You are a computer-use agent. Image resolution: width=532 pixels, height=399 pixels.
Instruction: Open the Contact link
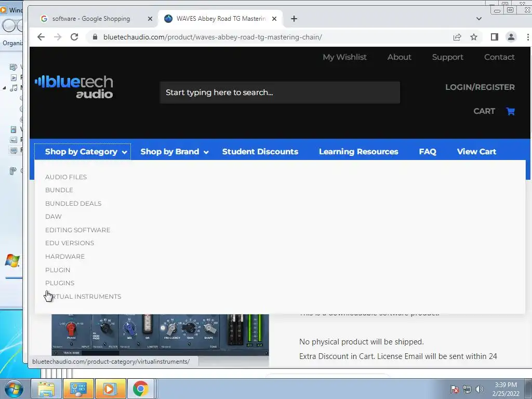click(x=499, y=57)
